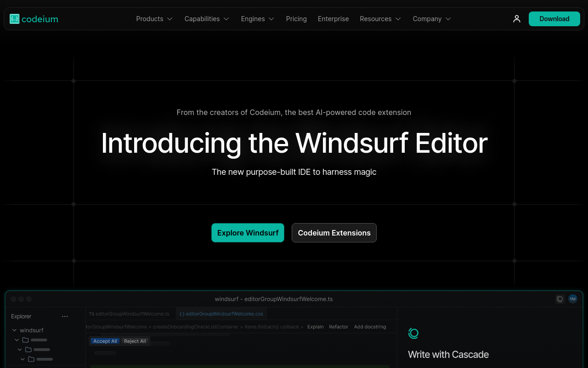Image resolution: width=588 pixels, height=368 pixels.
Task: Click the first folder icon under windsurf
Action: pyautogui.click(x=25, y=340)
